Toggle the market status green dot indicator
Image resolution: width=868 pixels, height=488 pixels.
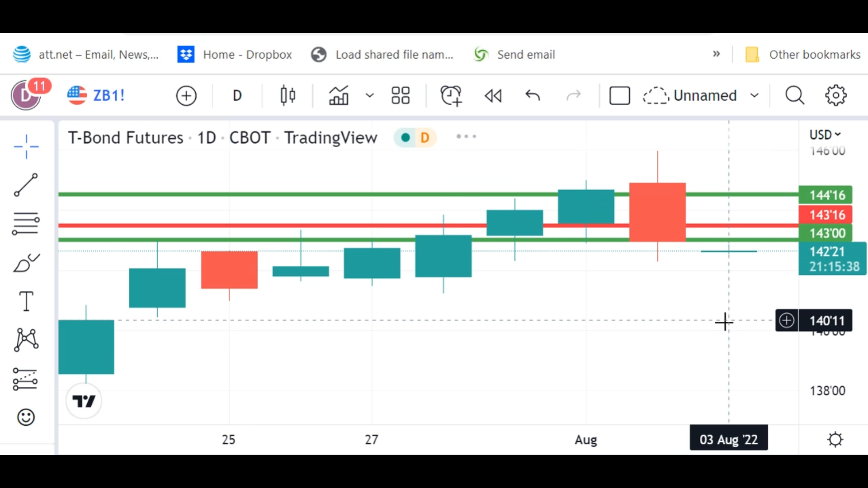click(x=406, y=137)
